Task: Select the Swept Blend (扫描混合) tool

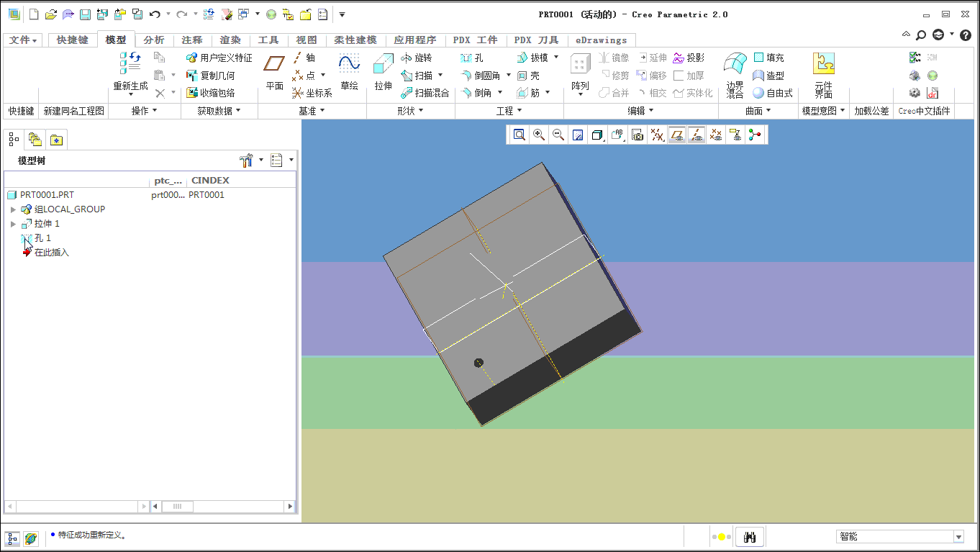Action: pos(425,93)
